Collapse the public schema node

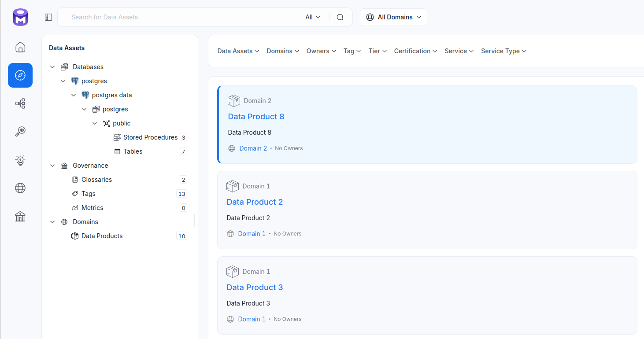pyautogui.click(x=95, y=123)
